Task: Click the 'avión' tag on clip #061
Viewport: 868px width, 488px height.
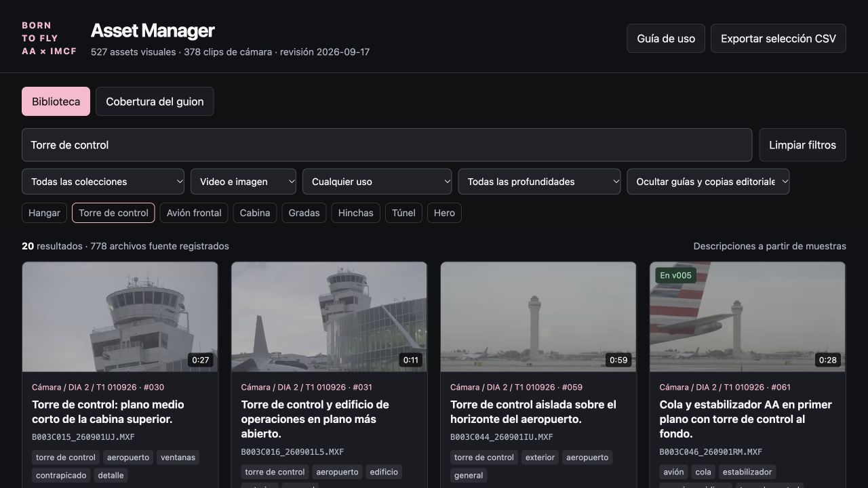Action: (x=673, y=472)
